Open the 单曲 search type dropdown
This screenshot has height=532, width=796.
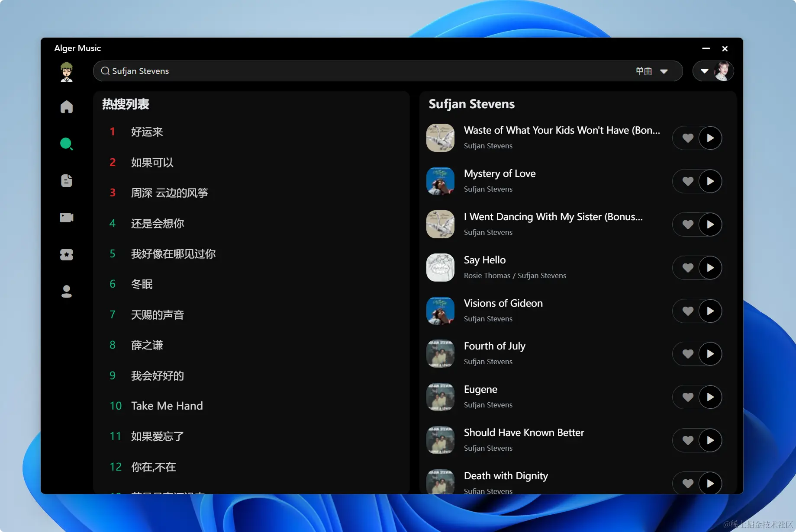(651, 71)
